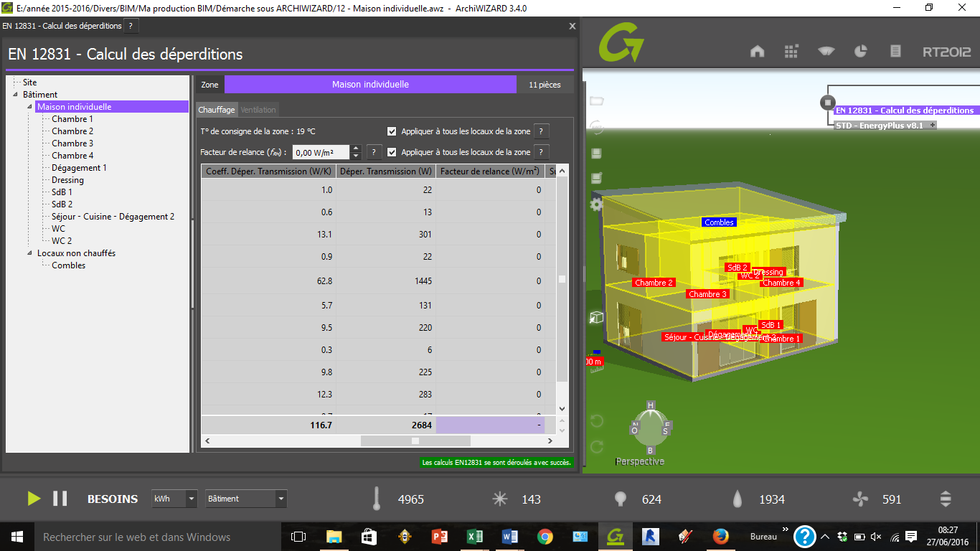
Task: Click the scroll-down arrow of the table scrollbar
Action: coord(562,408)
